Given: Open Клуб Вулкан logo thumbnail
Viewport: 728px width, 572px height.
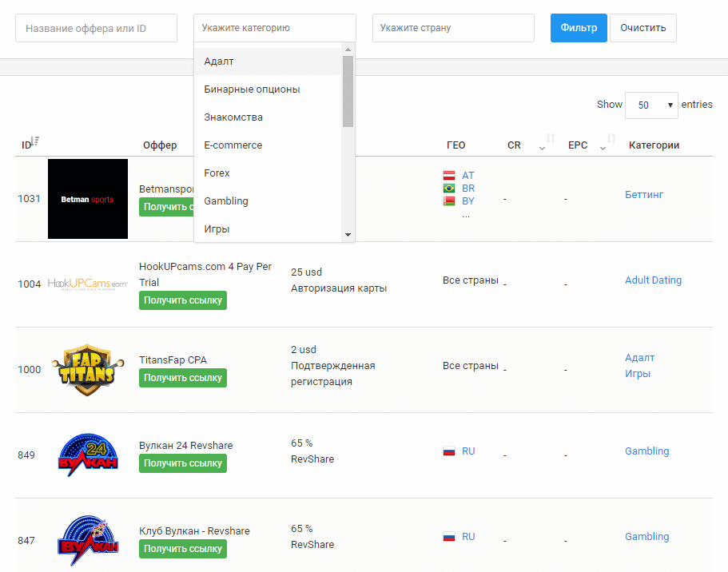Looking at the screenshot, I should coord(88,540).
